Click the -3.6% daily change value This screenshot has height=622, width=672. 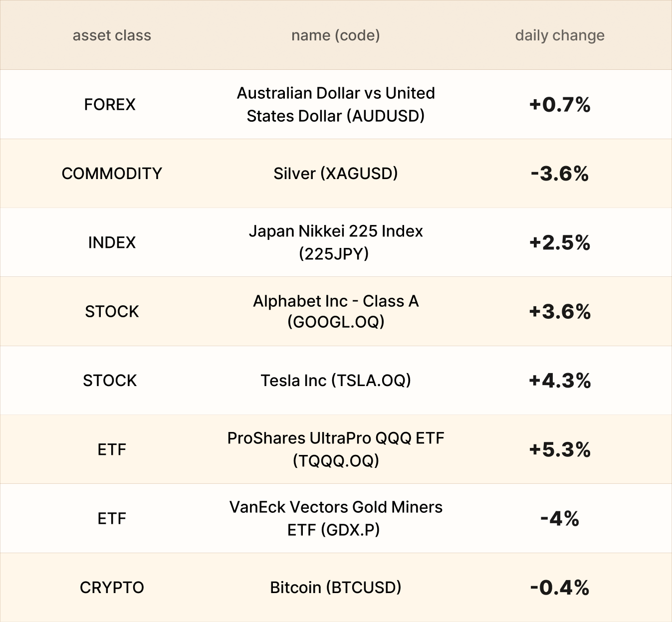tap(559, 174)
